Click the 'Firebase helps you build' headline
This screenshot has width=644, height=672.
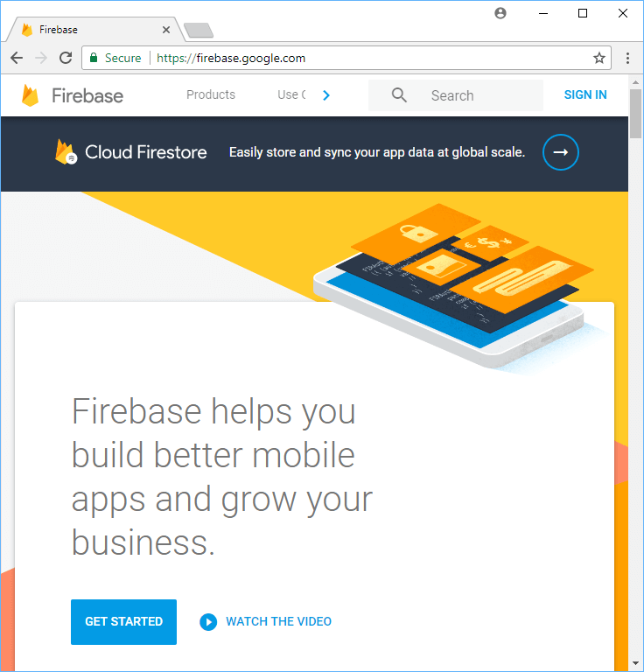click(x=222, y=477)
